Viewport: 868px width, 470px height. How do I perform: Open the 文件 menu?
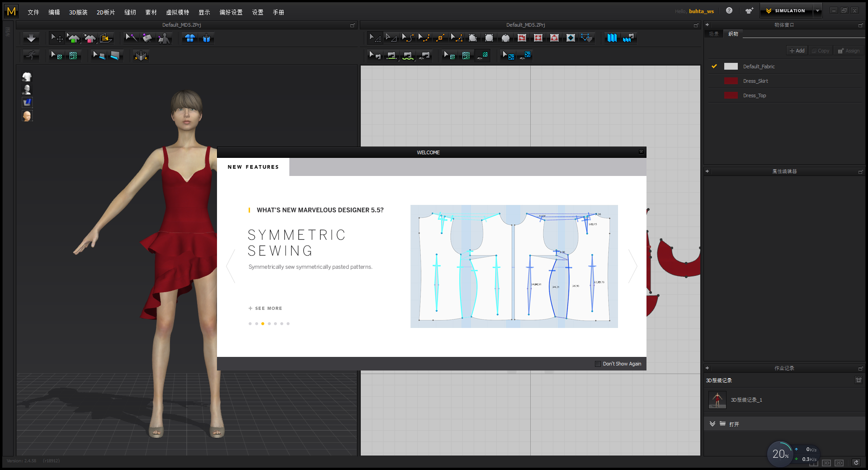pyautogui.click(x=33, y=12)
